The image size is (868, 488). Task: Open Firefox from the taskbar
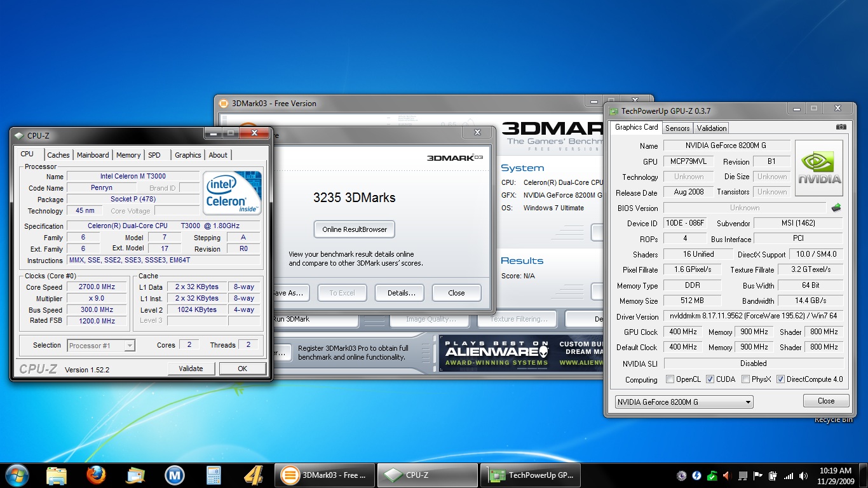[95, 475]
